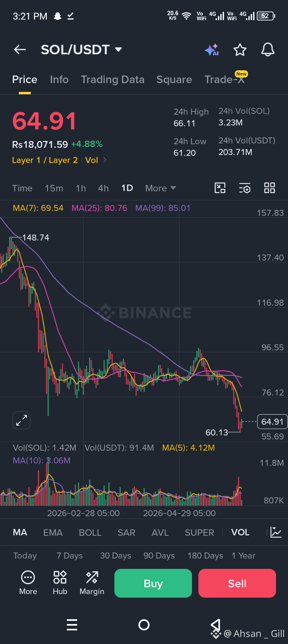Open the AI sparkle assistant icon

point(212,50)
